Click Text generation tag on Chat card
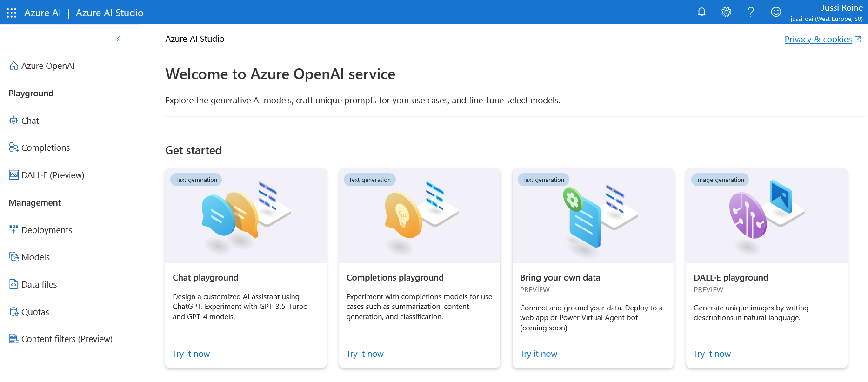Viewport: 868px width, 382px height. pyautogui.click(x=196, y=180)
